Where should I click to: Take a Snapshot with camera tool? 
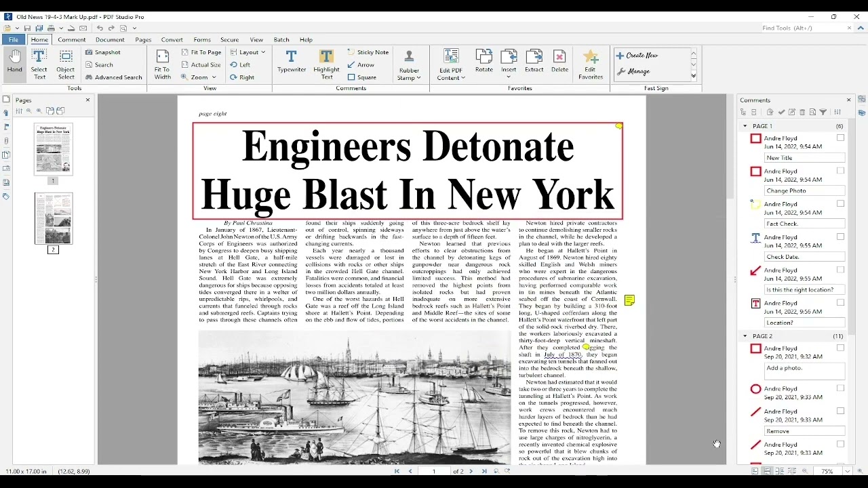pyautogui.click(x=103, y=52)
